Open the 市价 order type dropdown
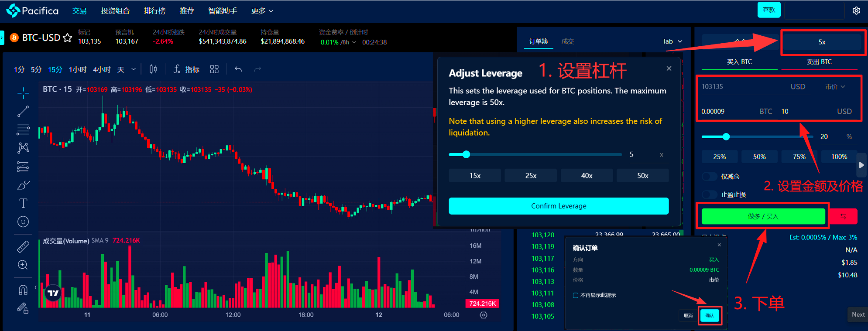 (835, 87)
